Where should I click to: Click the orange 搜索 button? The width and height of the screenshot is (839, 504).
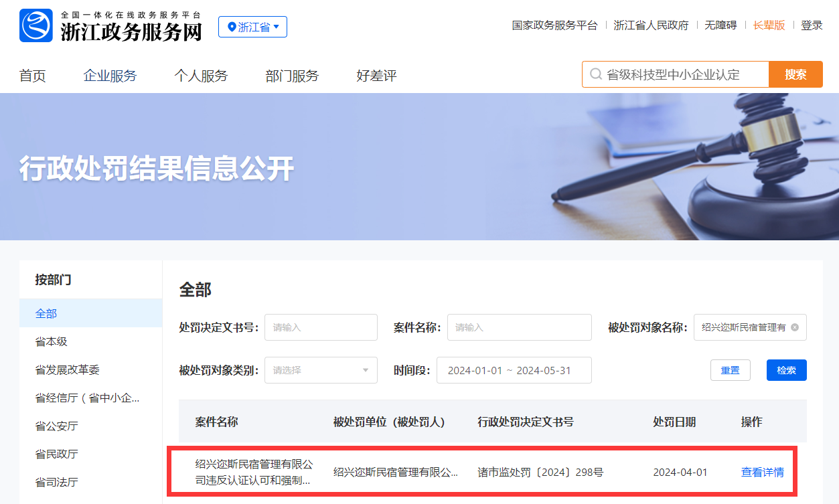coord(795,74)
